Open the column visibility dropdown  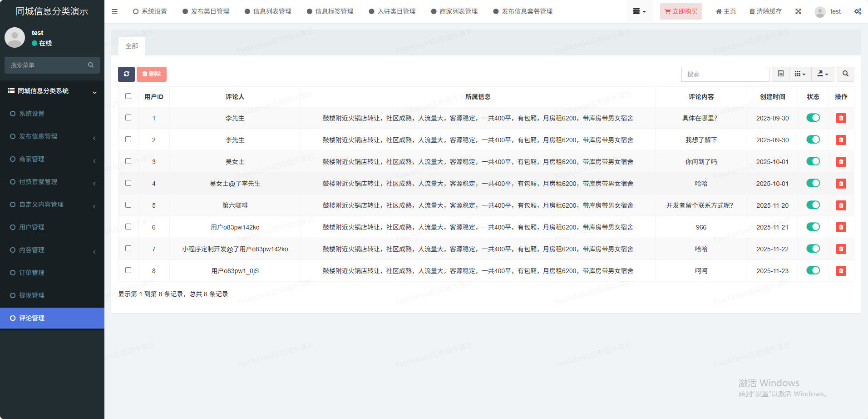point(800,74)
